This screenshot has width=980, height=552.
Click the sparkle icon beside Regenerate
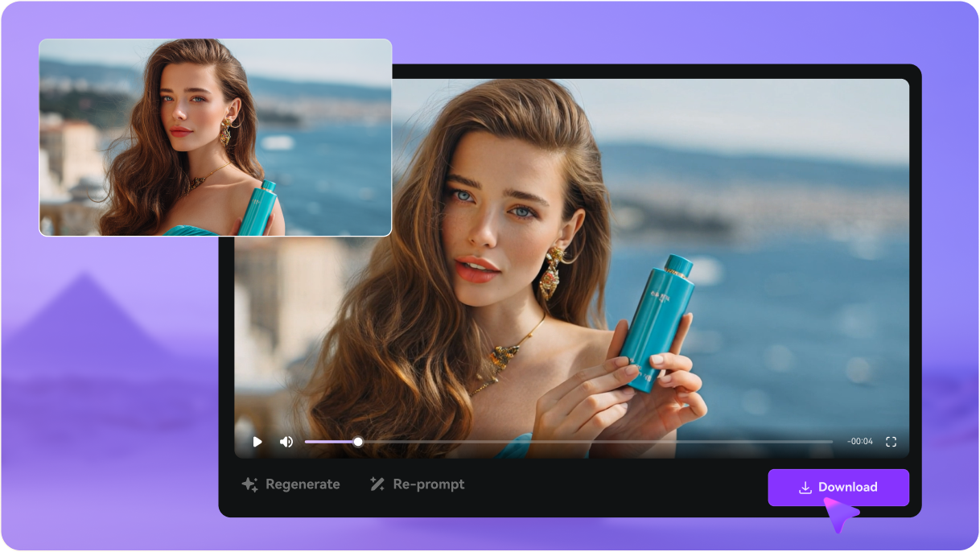coord(250,484)
